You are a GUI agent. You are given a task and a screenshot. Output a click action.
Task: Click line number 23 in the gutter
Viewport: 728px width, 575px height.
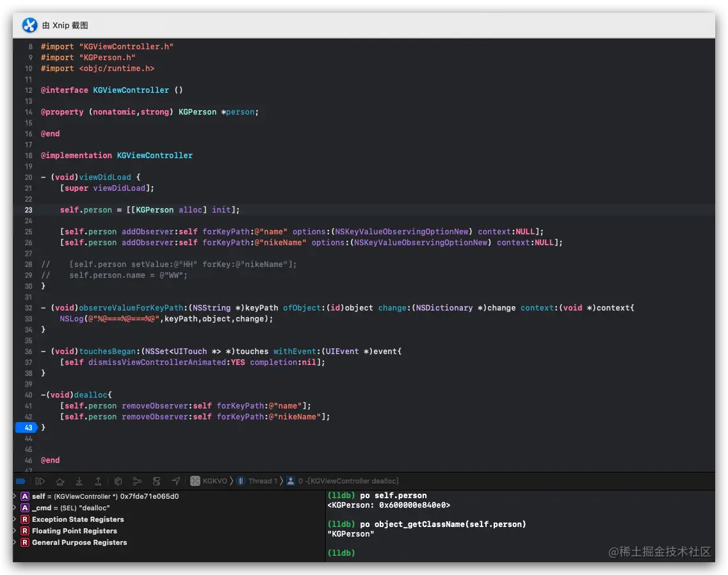29,210
